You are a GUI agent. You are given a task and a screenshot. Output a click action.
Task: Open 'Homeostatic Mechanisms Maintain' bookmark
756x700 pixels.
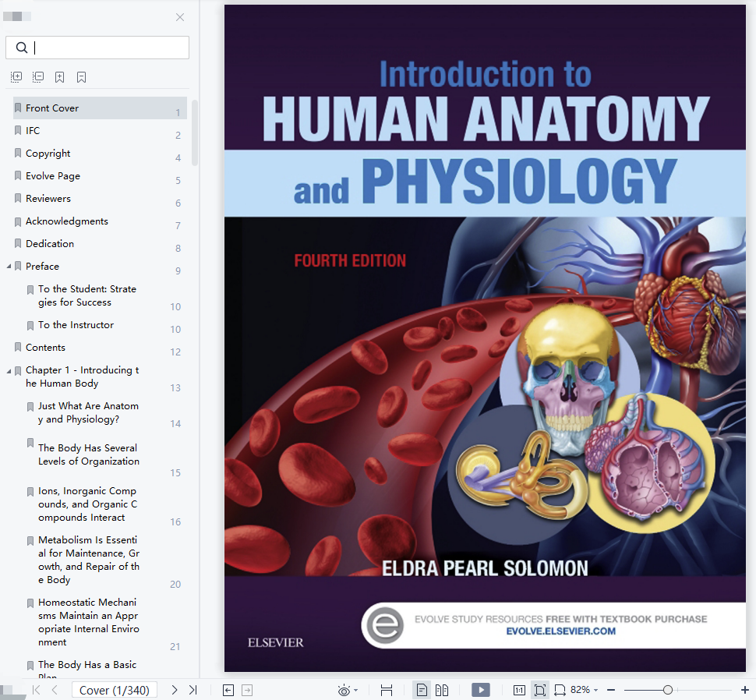click(x=89, y=622)
